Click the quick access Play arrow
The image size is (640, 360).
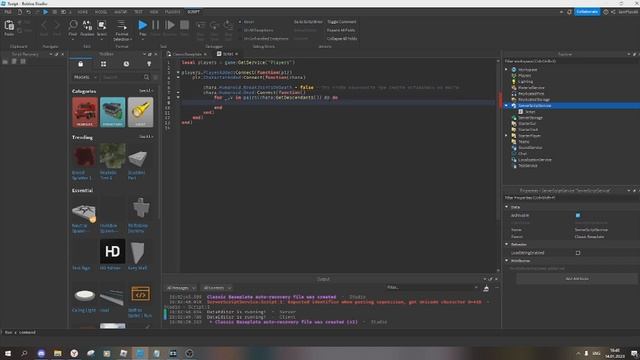[x=45, y=12]
